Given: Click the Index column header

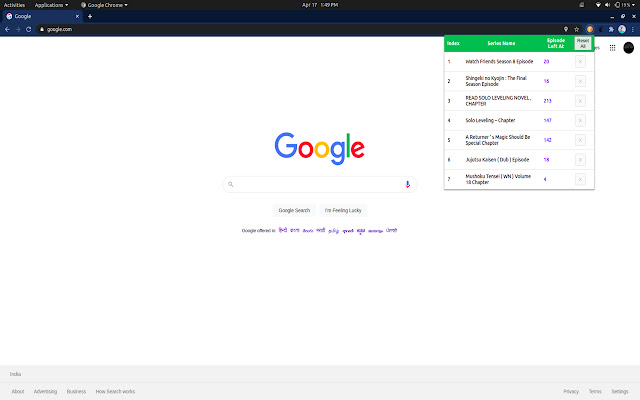Looking at the screenshot, I should pyautogui.click(x=453, y=43).
